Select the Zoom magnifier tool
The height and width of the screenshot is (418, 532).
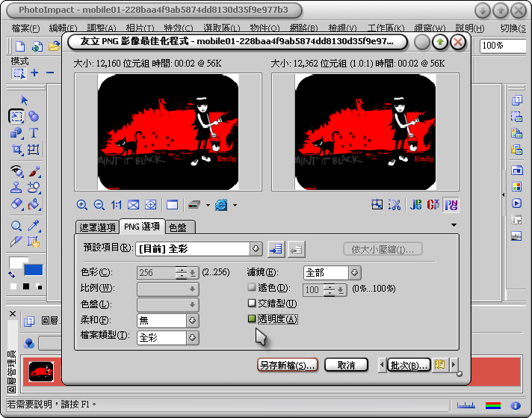pos(16,226)
